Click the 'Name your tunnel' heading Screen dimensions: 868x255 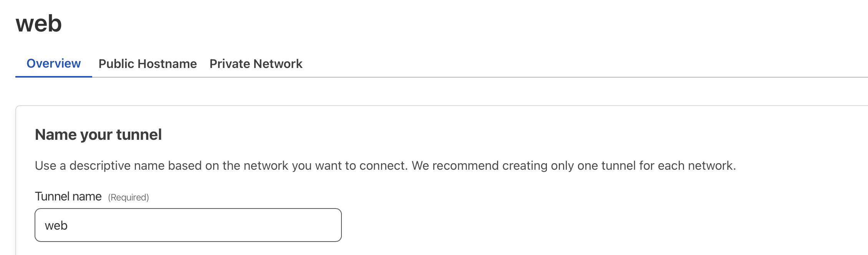point(98,135)
